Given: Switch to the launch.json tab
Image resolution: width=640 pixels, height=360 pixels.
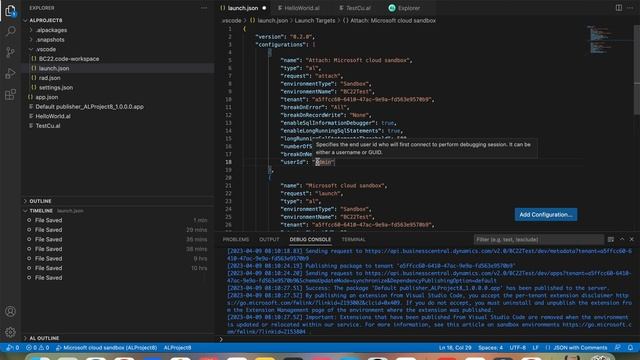Looking at the screenshot, I should coord(243,8).
